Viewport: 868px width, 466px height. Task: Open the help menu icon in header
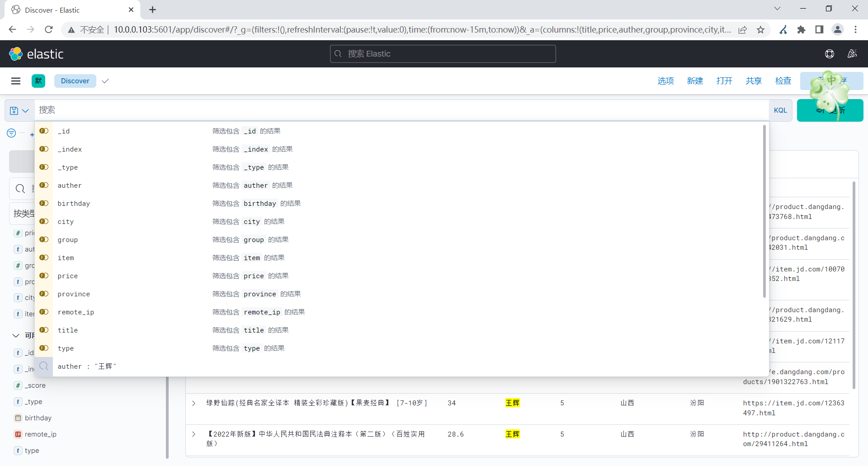tap(830, 54)
